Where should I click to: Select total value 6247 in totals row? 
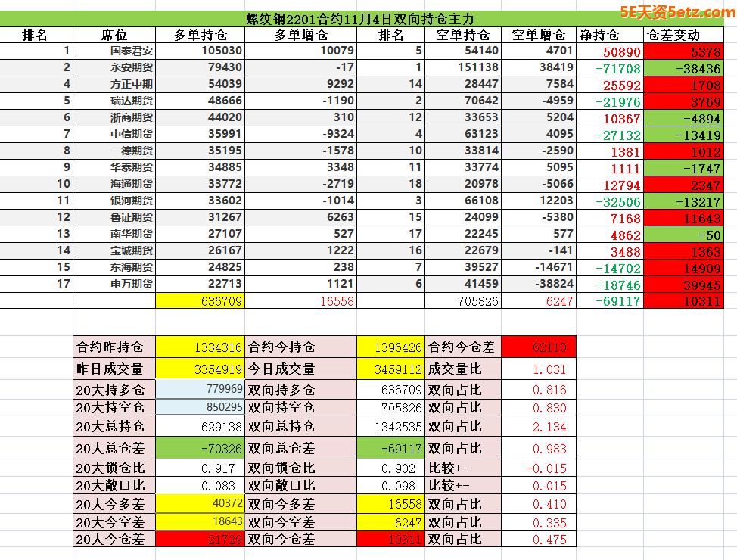[539, 301]
